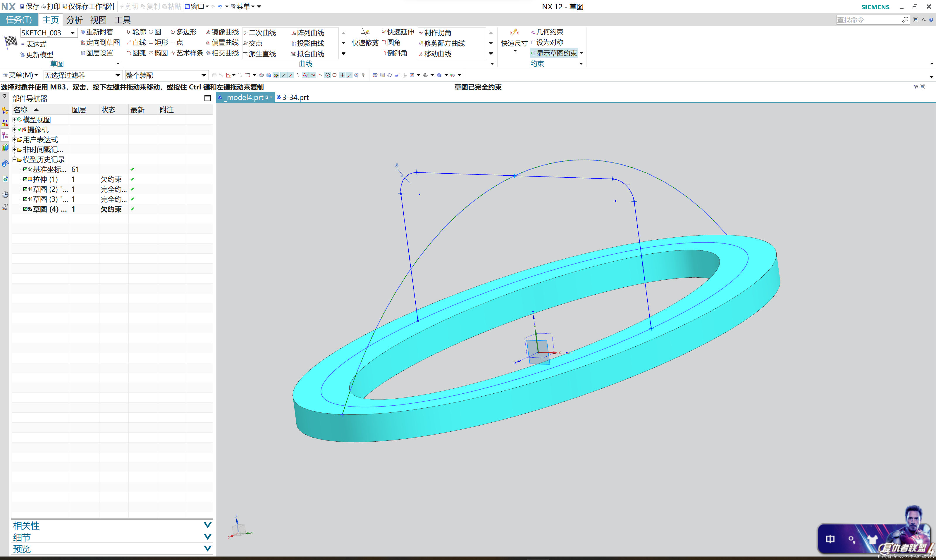Select the 椭圆 ellipse tool

pyautogui.click(x=158, y=53)
